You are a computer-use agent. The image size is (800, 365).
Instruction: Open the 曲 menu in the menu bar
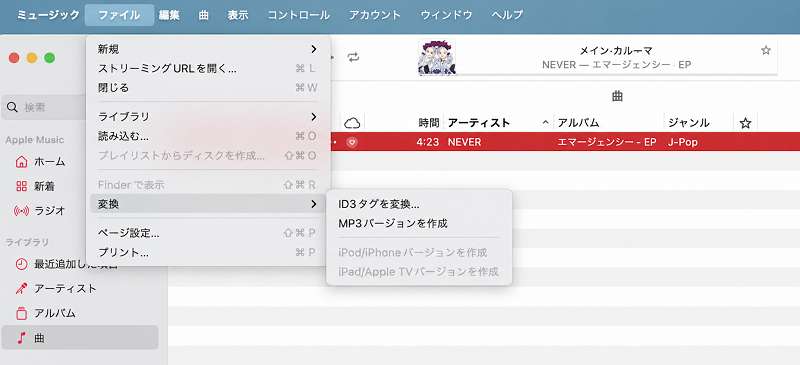204,15
